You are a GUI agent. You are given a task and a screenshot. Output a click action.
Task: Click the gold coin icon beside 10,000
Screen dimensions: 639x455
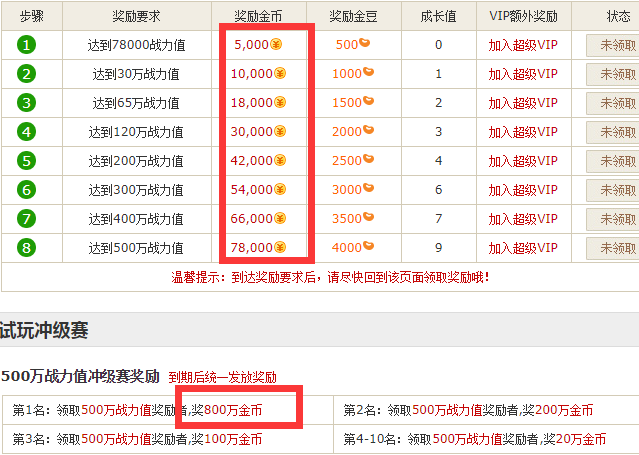click(280, 73)
